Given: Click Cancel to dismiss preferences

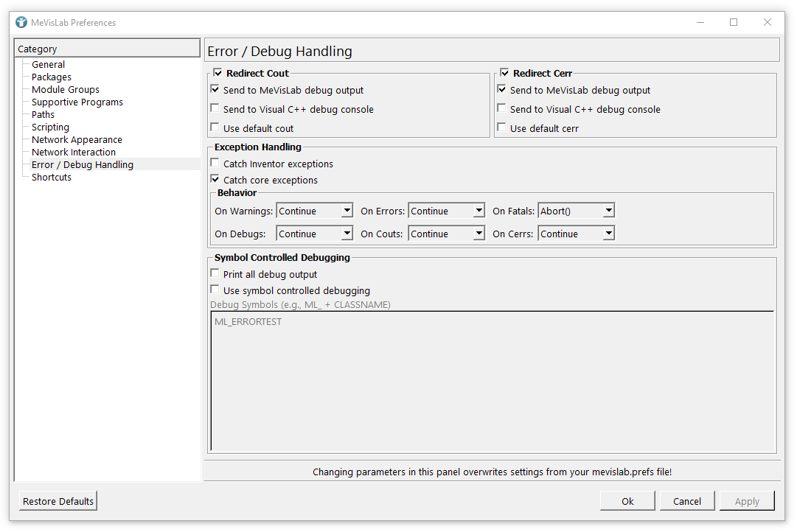Looking at the screenshot, I should click(x=686, y=501).
